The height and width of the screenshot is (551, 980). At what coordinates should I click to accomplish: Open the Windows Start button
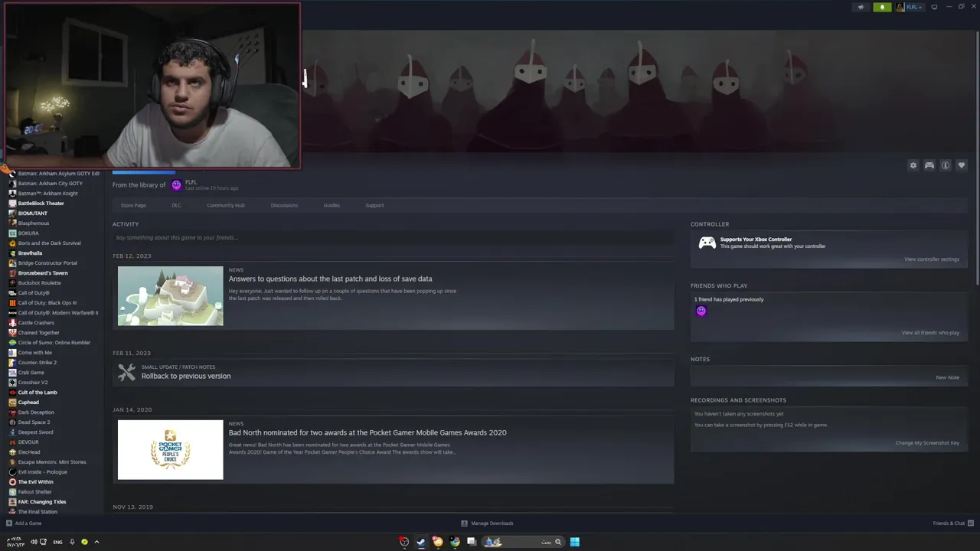tap(574, 542)
